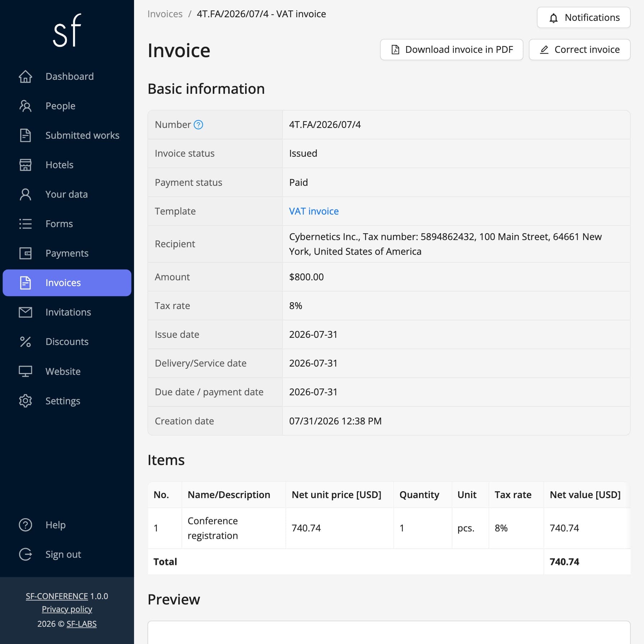
Task: Select the Website monitor icon
Action: point(26,371)
